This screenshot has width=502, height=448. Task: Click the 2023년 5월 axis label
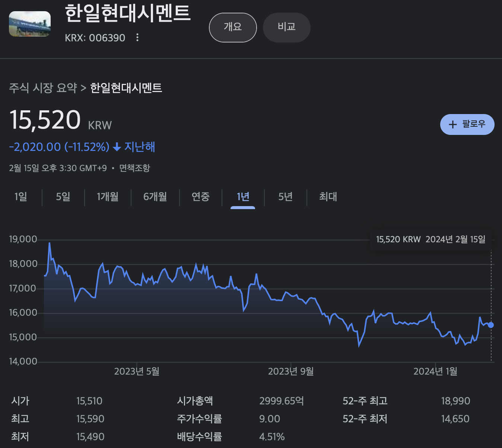[x=137, y=372]
